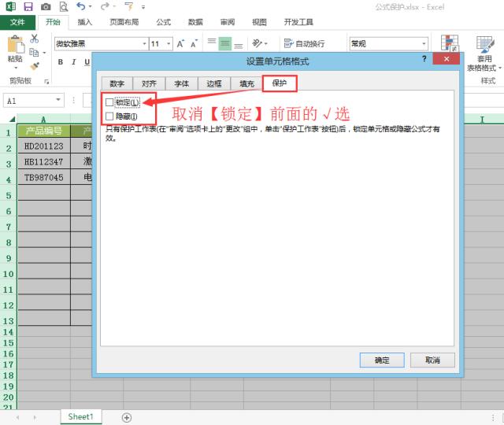The image size is (504, 425).
Task: Apply bottom vertical alignment
Action: pos(239,44)
